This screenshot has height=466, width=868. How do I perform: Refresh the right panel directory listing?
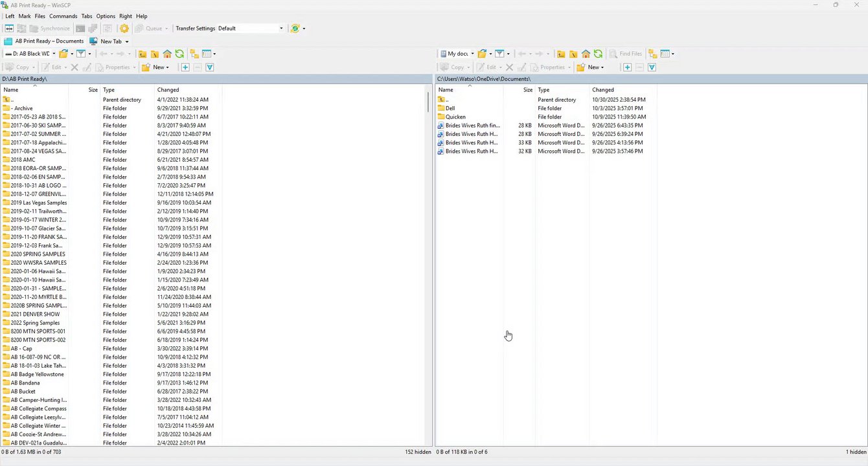(x=598, y=54)
